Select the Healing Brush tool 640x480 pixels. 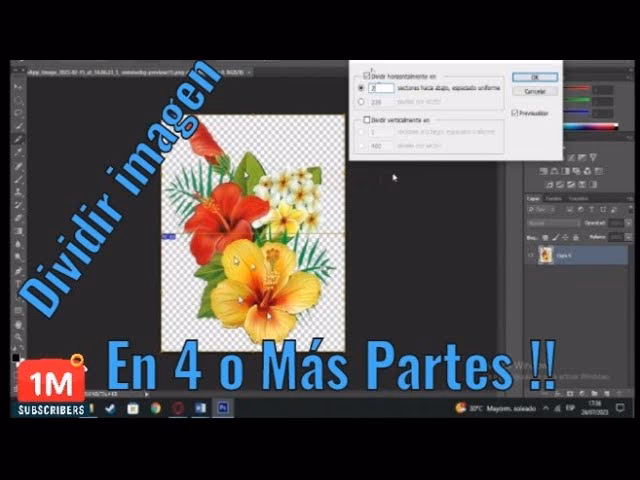(x=18, y=166)
